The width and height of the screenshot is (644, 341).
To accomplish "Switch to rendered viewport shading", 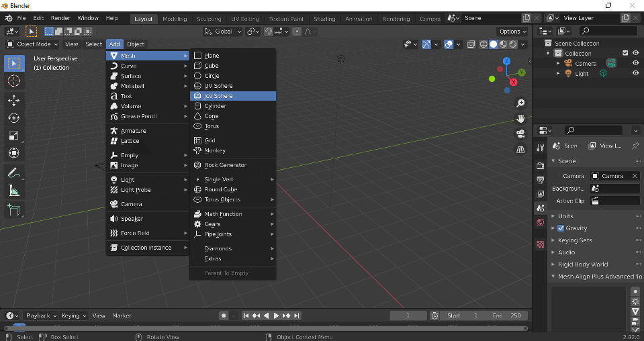I will click(513, 44).
